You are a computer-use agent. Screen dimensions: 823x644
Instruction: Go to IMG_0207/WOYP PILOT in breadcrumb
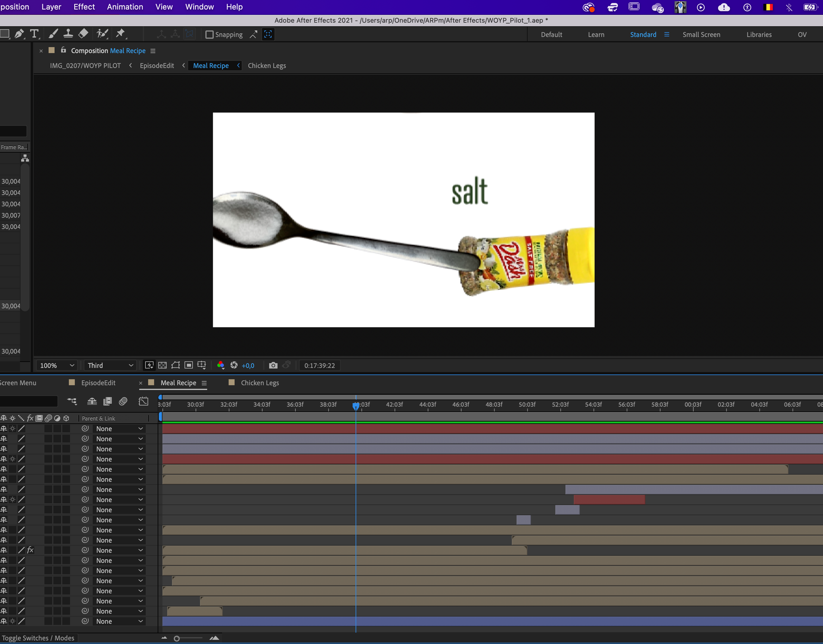click(85, 66)
